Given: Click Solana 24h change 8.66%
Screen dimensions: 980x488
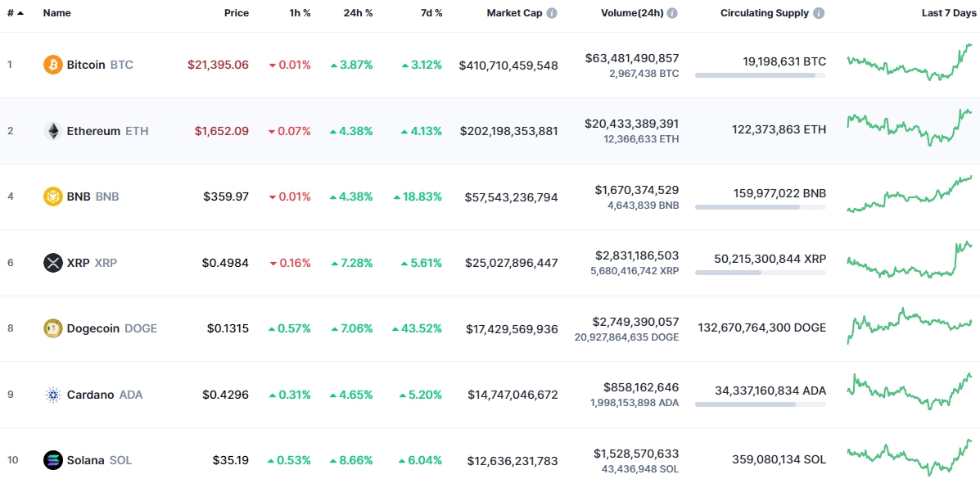Looking at the screenshot, I should point(352,460).
